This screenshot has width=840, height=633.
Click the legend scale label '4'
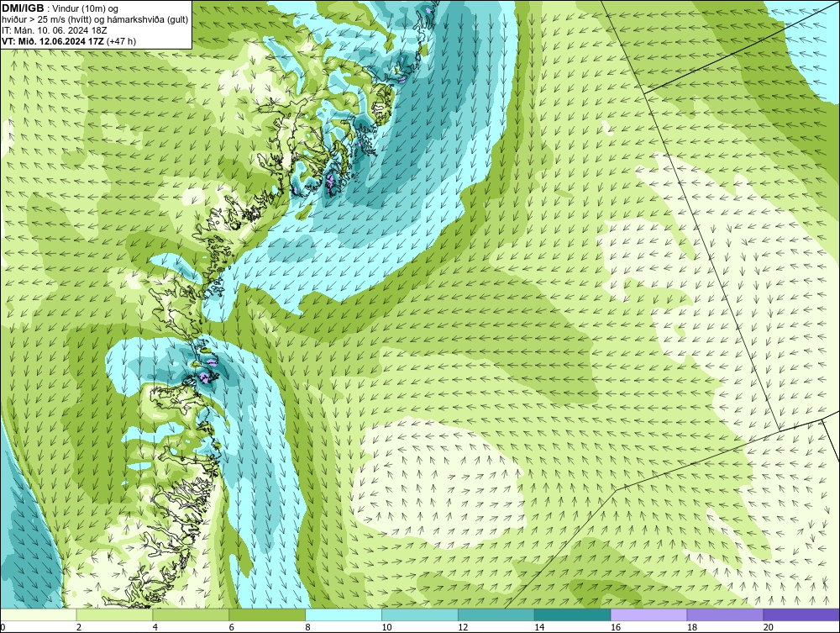[x=155, y=627]
